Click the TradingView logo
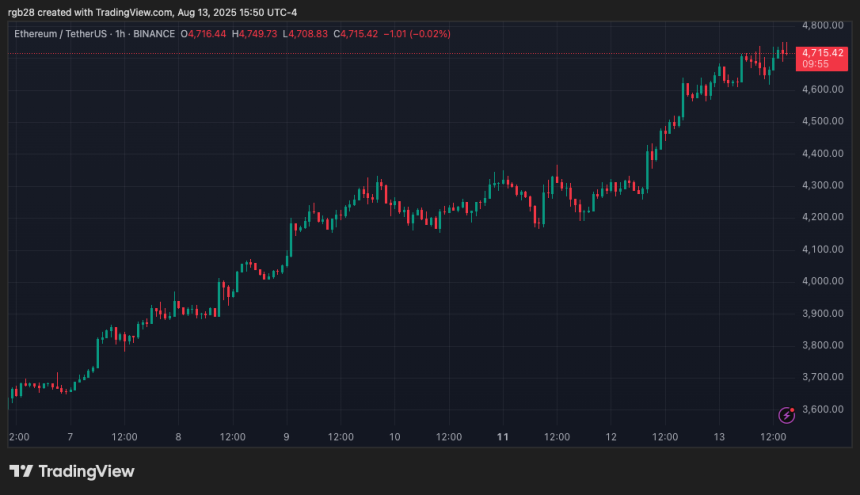 [72, 471]
